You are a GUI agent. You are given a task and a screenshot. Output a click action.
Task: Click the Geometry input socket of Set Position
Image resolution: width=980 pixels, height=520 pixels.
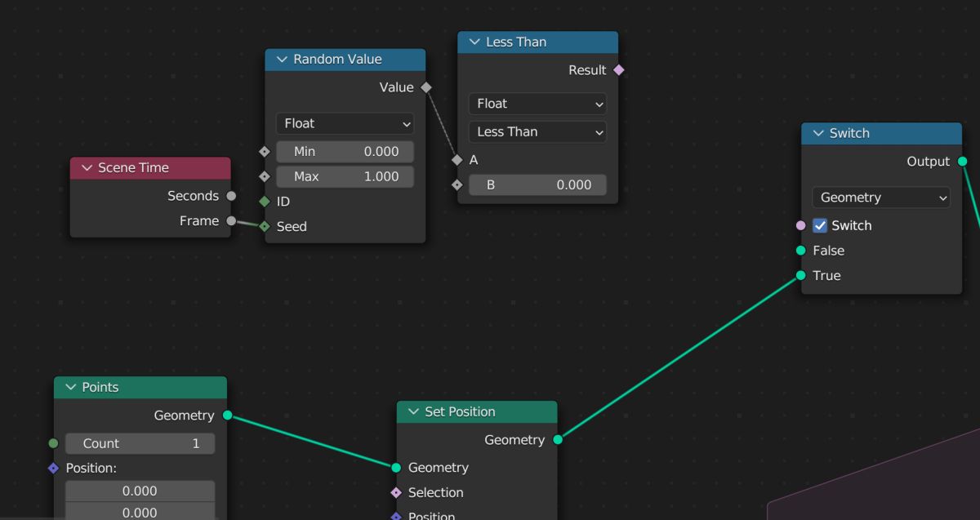396,468
